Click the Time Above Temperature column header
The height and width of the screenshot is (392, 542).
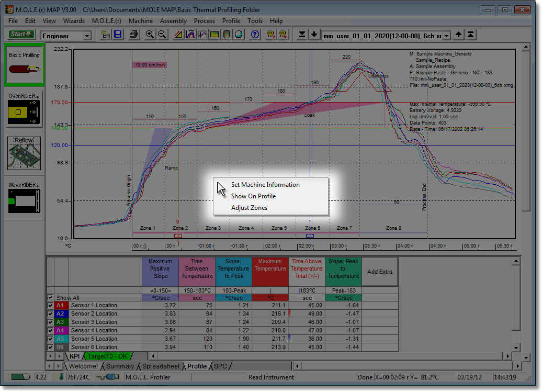307,272
